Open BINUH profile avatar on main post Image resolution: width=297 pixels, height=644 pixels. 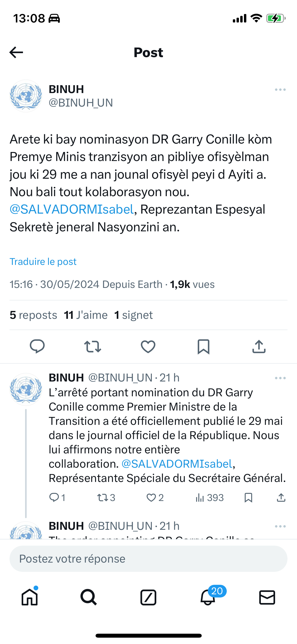click(26, 96)
